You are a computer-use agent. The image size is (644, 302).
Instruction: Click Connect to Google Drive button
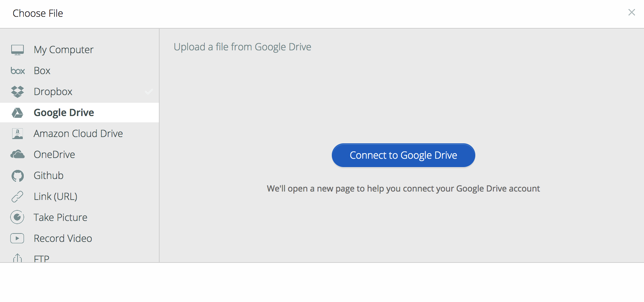(x=403, y=155)
